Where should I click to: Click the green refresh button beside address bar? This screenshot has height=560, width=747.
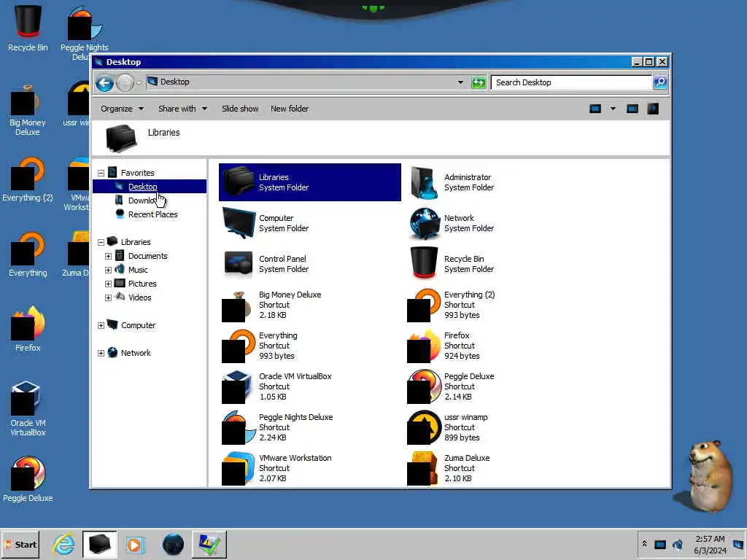(479, 83)
